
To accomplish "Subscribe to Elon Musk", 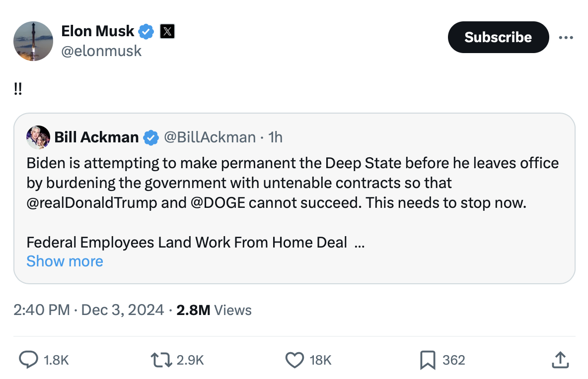I will (498, 37).
